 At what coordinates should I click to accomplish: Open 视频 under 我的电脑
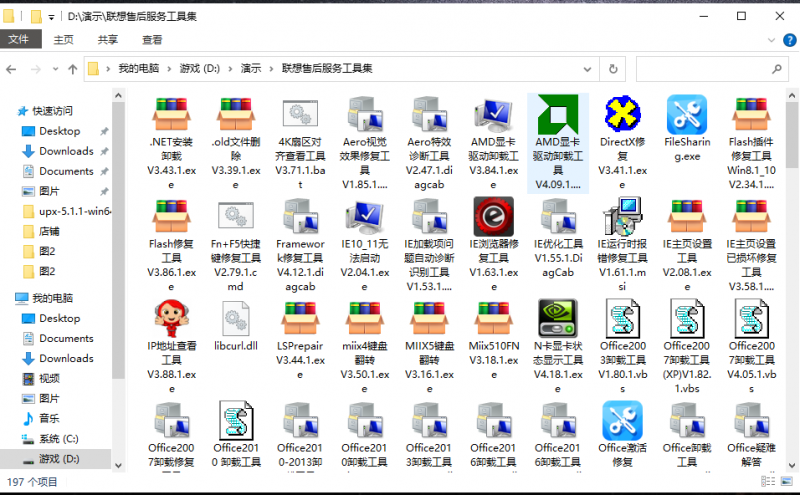point(49,378)
